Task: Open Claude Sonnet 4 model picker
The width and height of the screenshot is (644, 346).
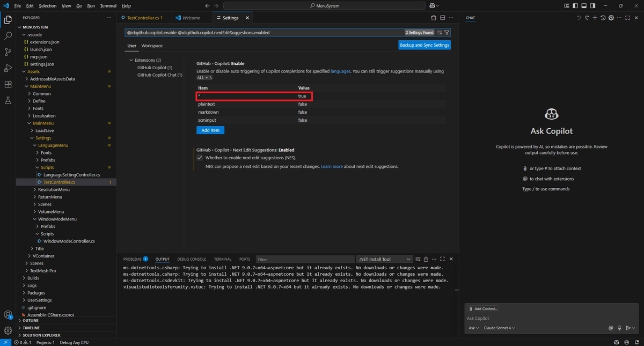Action: (499, 328)
